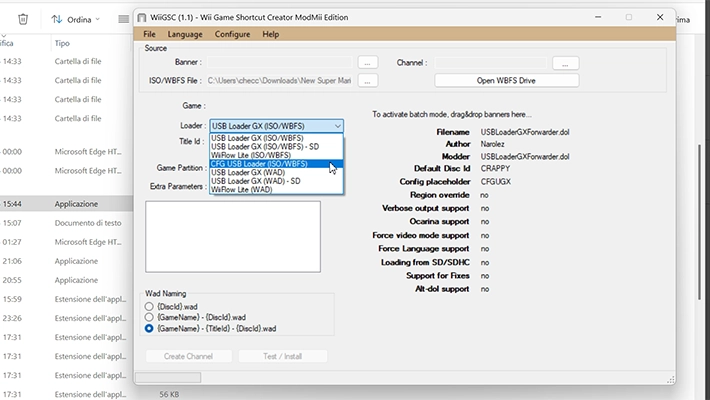Collapse the Loader combo box arrow

tap(338, 126)
